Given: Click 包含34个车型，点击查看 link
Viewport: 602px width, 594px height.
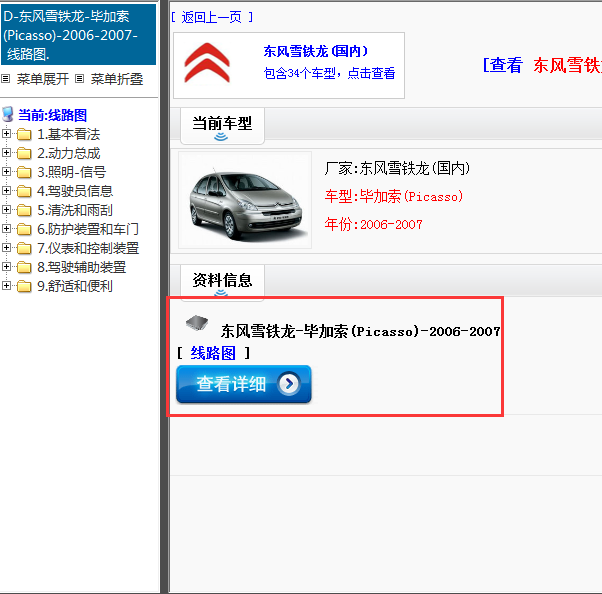Looking at the screenshot, I should click(x=329, y=73).
